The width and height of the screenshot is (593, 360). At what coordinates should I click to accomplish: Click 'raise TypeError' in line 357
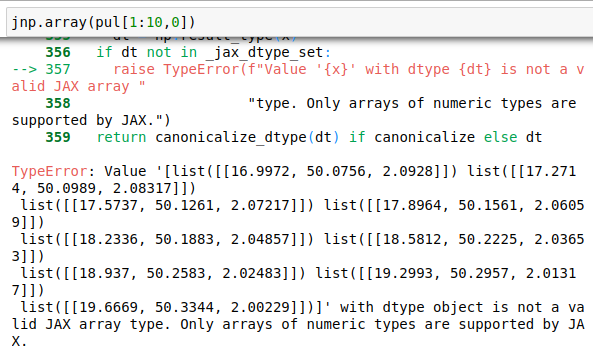pyautogui.click(x=176, y=69)
